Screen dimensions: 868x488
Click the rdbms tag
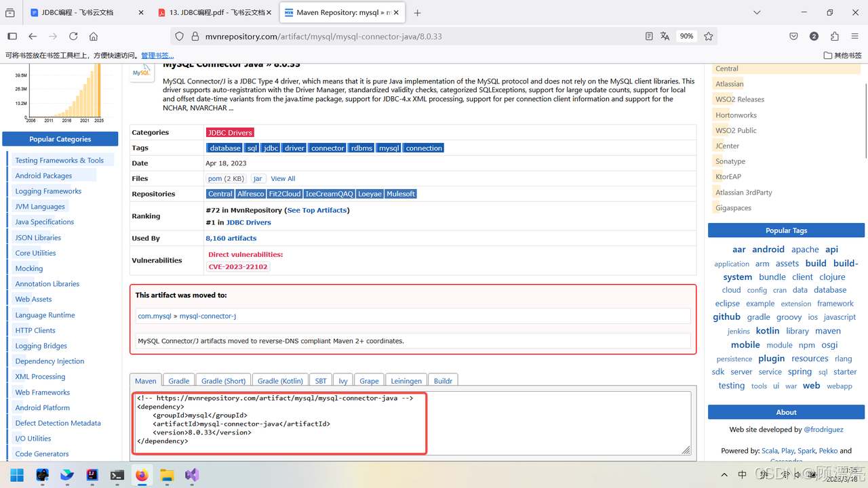361,148
